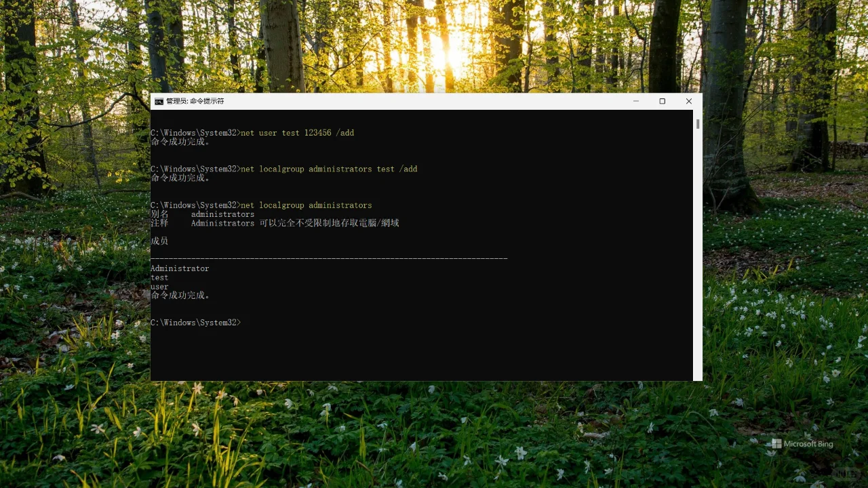This screenshot has height=488, width=868.
Task: Maximize the Command Prompt window
Action: tap(663, 101)
